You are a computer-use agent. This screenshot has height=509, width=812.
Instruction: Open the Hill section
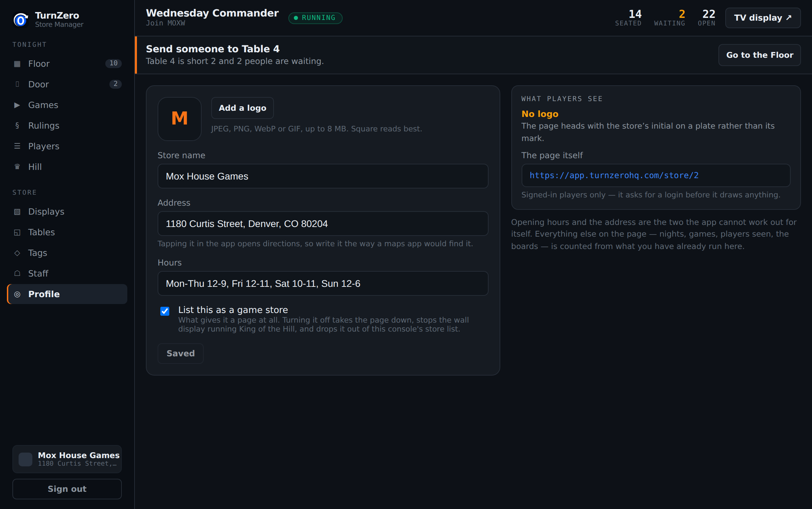67,167
